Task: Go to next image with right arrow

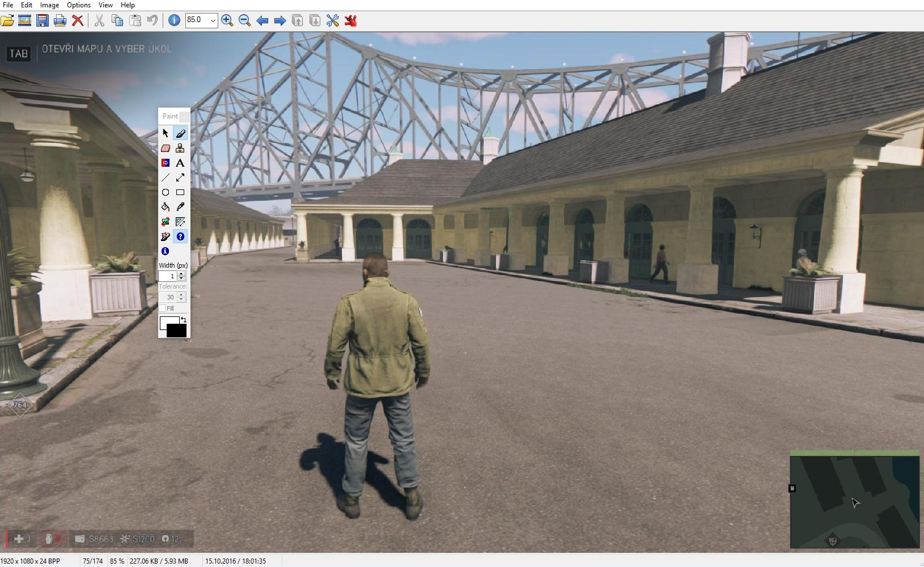Action: tap(280, 21)
